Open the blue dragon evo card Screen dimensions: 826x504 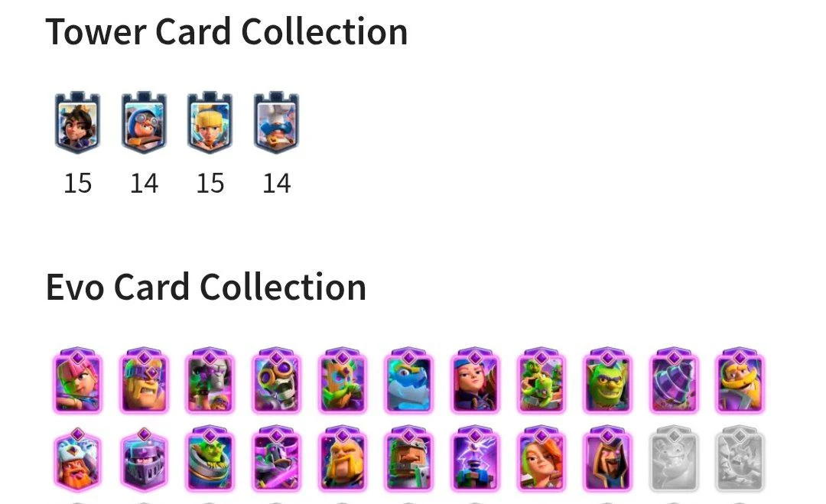coord(408,380)
